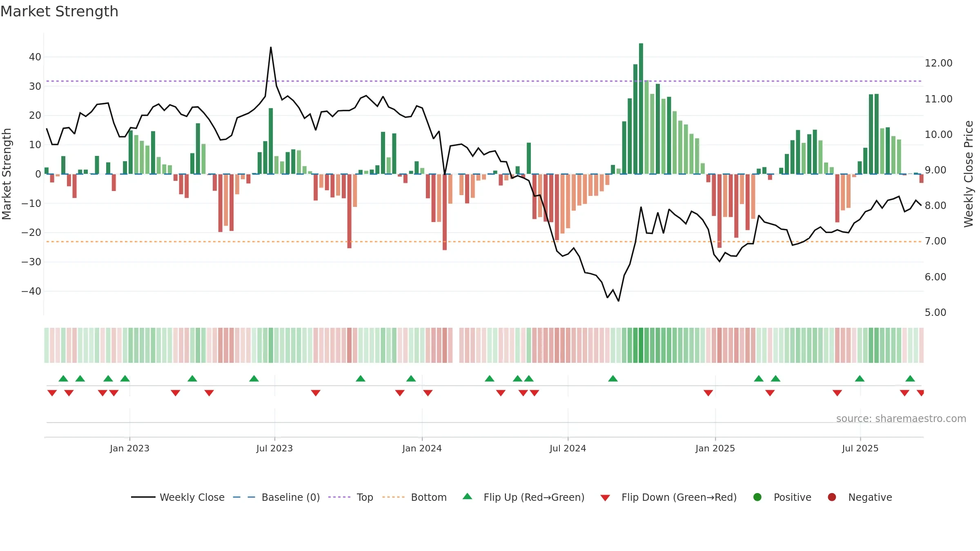Click the Jan 2023 axis label
Image resolution: width=980 pixels, height=551 pixels.
[129, 448]
